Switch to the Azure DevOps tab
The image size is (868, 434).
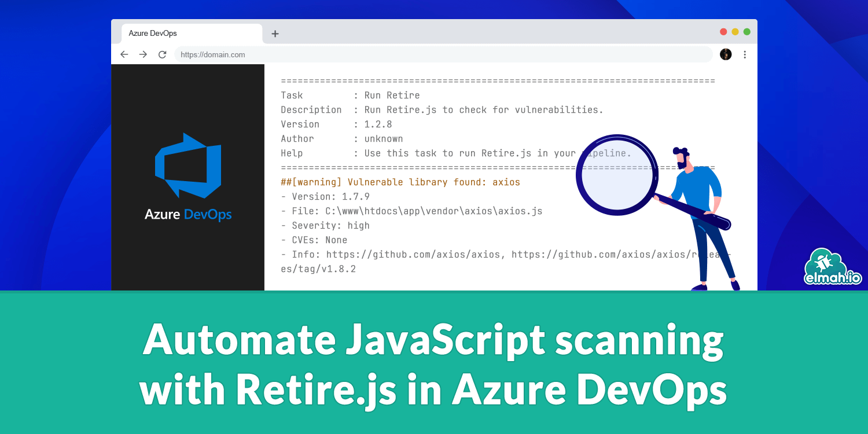coord(191,33)
